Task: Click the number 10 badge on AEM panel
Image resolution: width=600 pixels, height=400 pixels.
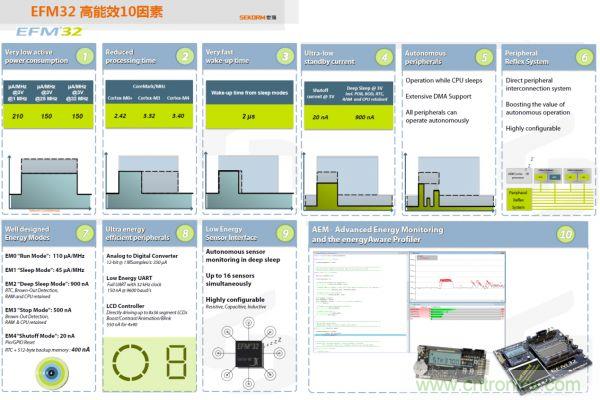Action: (566, 234)
